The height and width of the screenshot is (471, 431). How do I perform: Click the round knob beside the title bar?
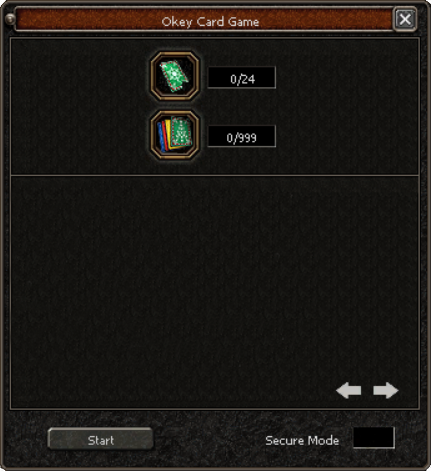(10, 19)
